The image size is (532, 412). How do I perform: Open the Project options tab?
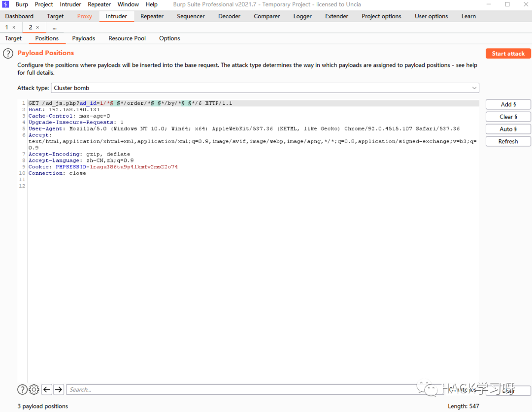[x=381, y=16]
